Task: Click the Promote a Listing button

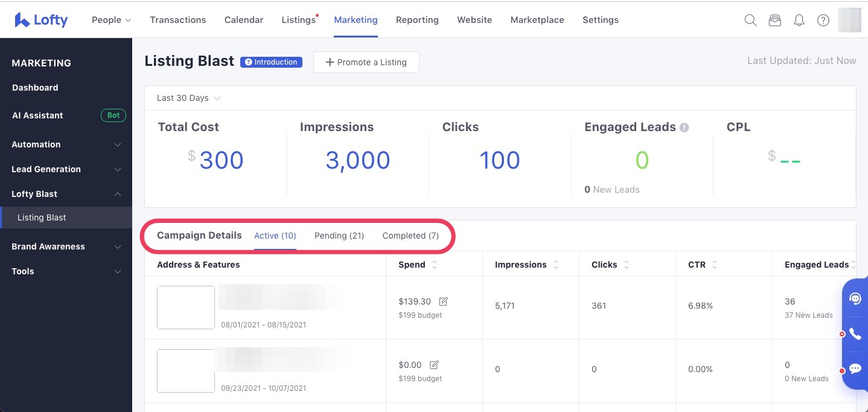Action: (366, 62)
